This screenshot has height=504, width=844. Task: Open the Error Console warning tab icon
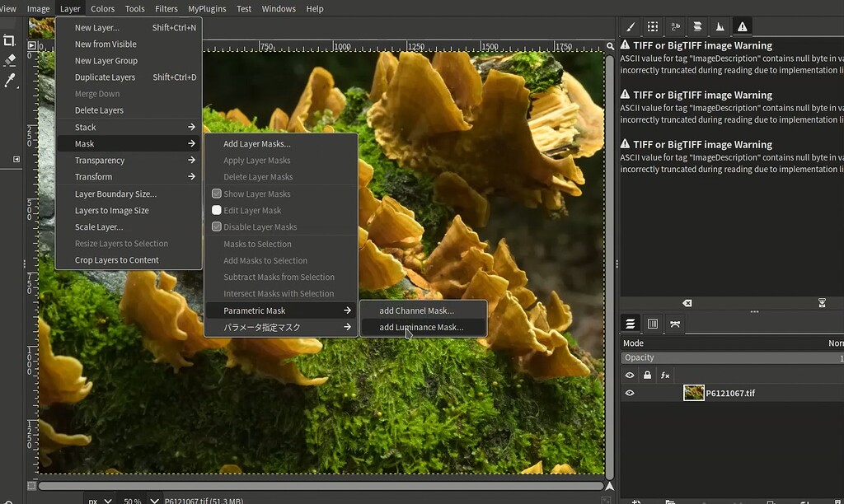[x=741, y=26]
